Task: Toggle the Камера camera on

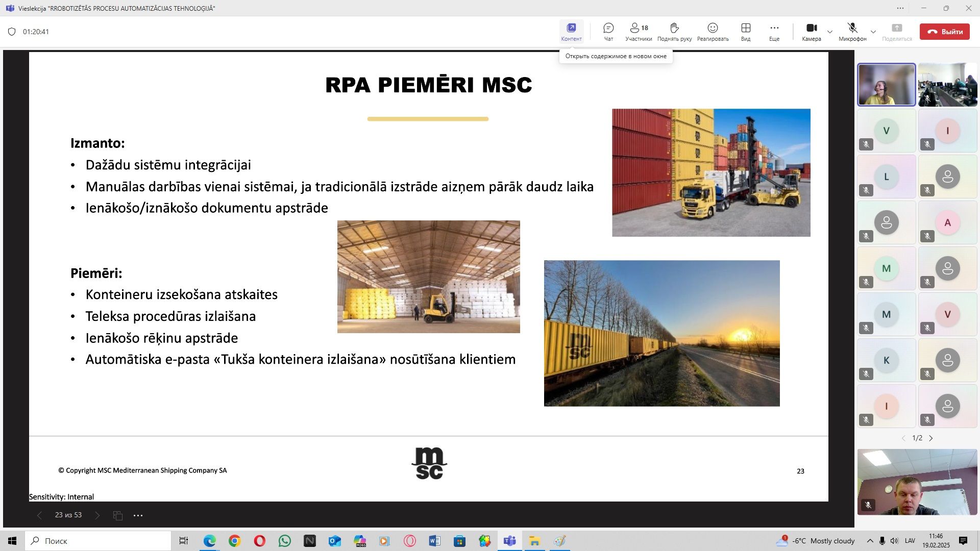Action: click(x=811, y=32)
